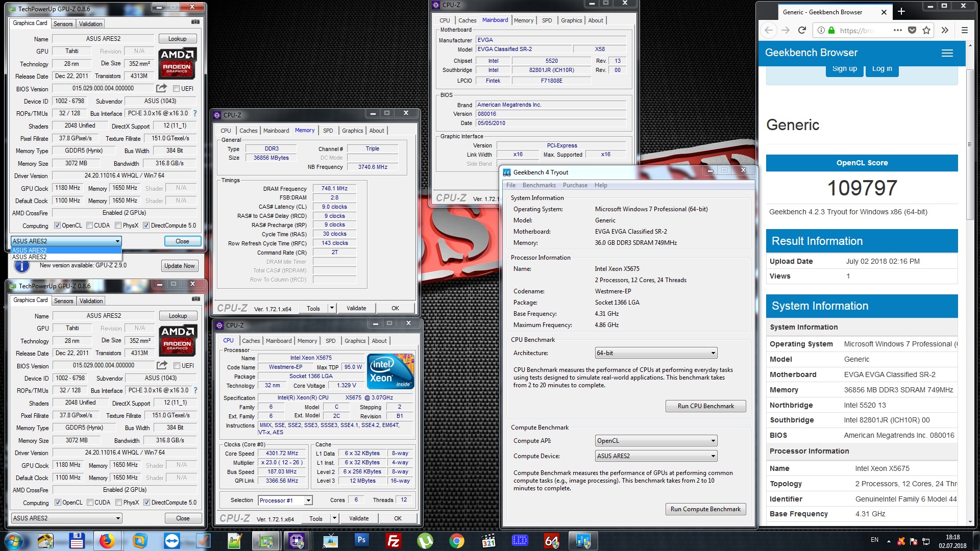Reload the Geekbench Browser page
The image size is (980, 551).
click(802, 30)
